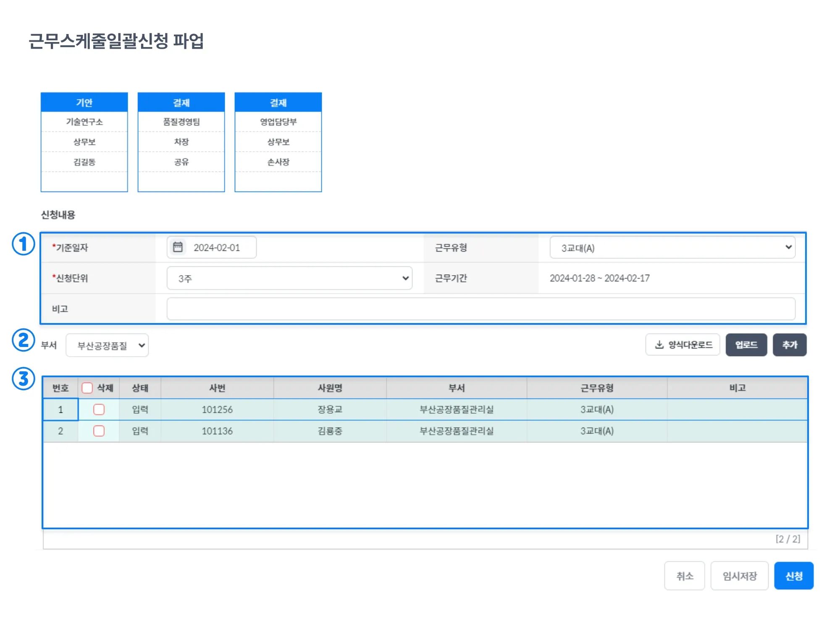The image size is (840, 620).
Task: Click the 기준일자 date field 2024-02-01
Action: point(217,247)
